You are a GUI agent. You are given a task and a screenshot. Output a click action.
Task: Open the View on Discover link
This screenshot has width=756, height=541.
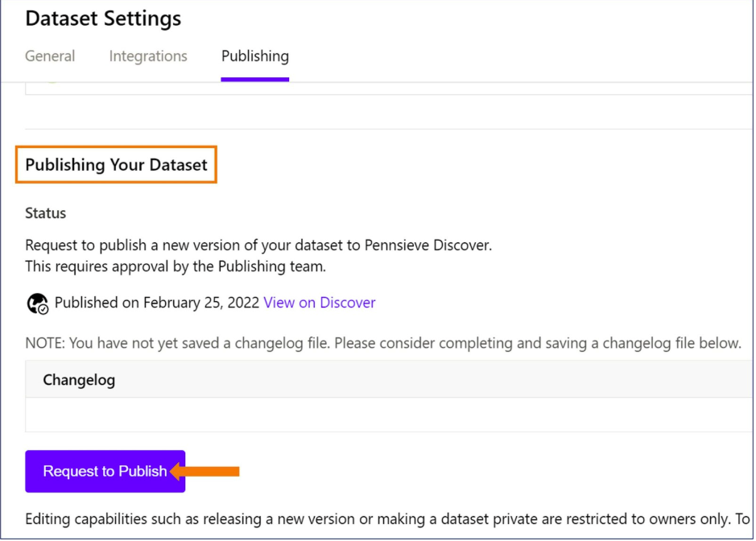point(319,303)
